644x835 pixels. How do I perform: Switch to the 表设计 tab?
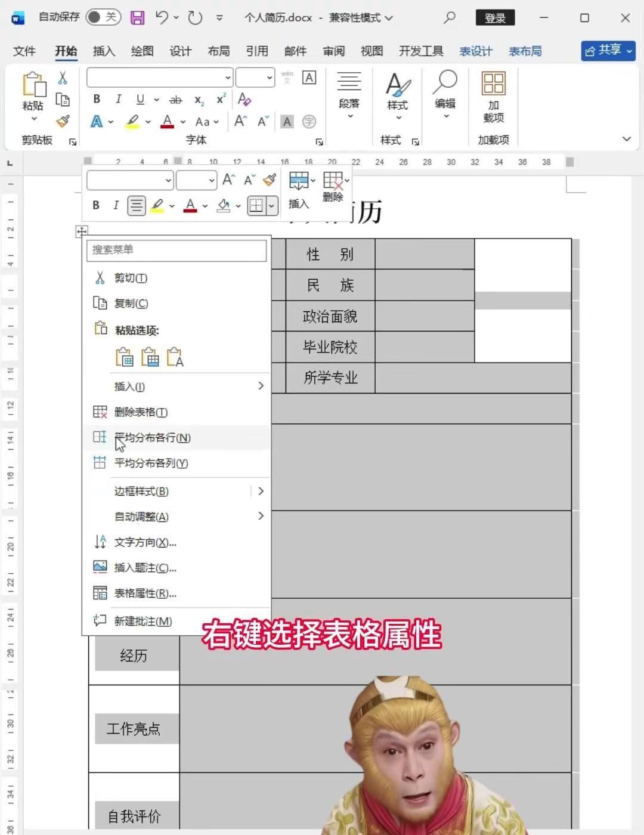(x=476, y=51)
